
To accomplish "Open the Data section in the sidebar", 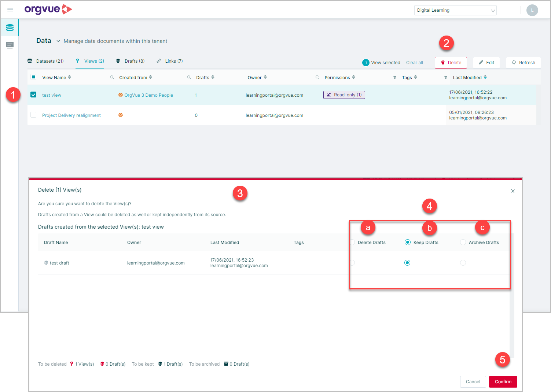I will pos(10,27).
